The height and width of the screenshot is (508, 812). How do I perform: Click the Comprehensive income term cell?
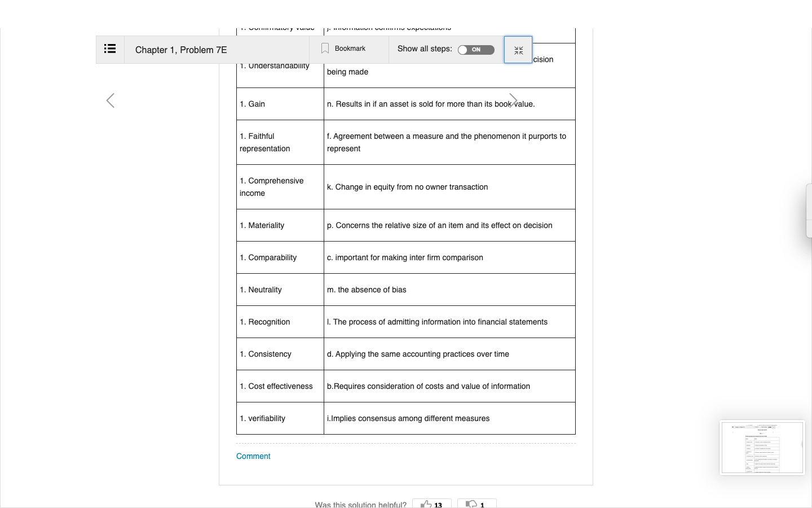tap(280, 187)
